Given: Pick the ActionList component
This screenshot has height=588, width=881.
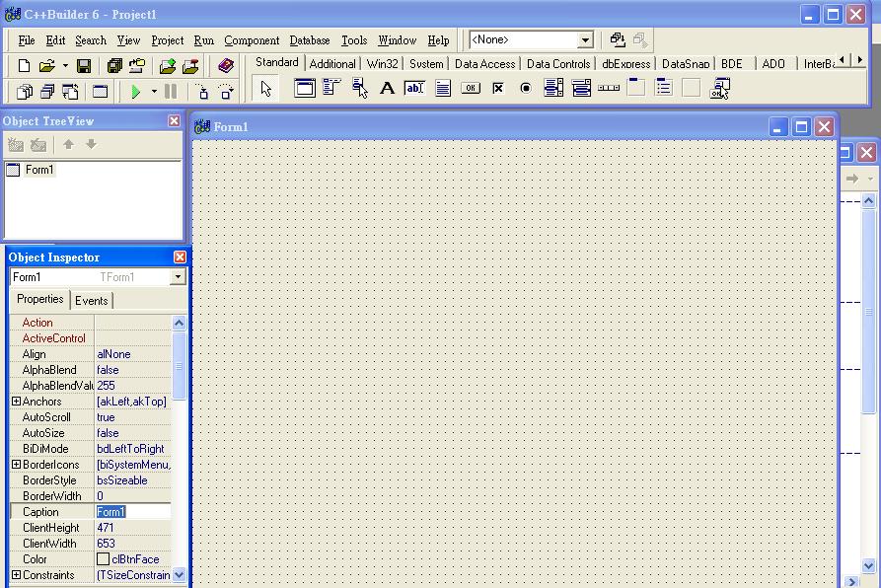Looking at the screenshot, I should [719, 88].
